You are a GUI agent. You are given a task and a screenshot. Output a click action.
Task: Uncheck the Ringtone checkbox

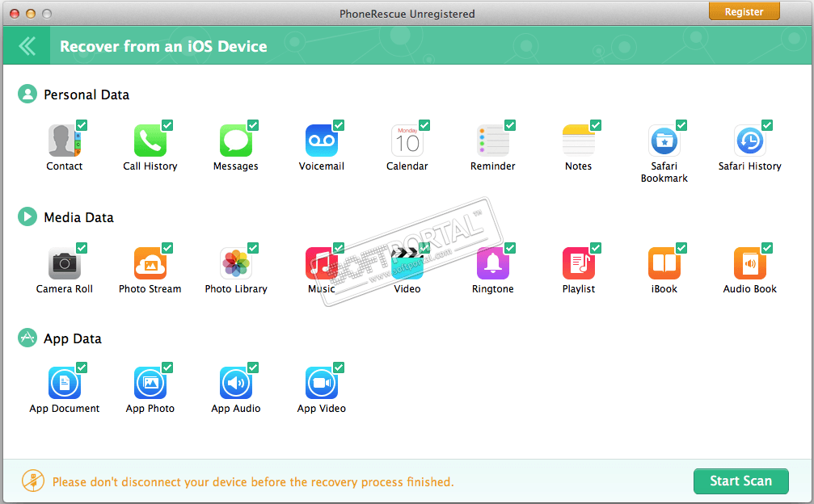510,248
